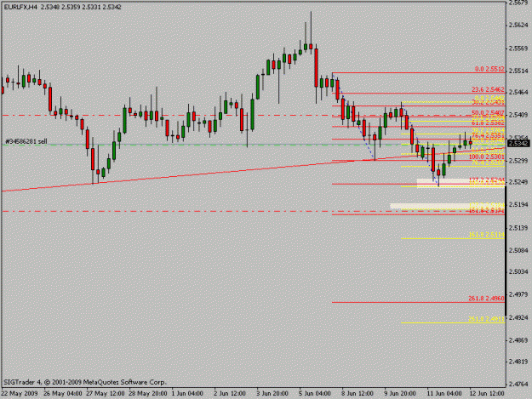Select the red 50.0 2.5407 Fibonacci label
Viewport: 532px width, 399px height.
coord(488,112)
